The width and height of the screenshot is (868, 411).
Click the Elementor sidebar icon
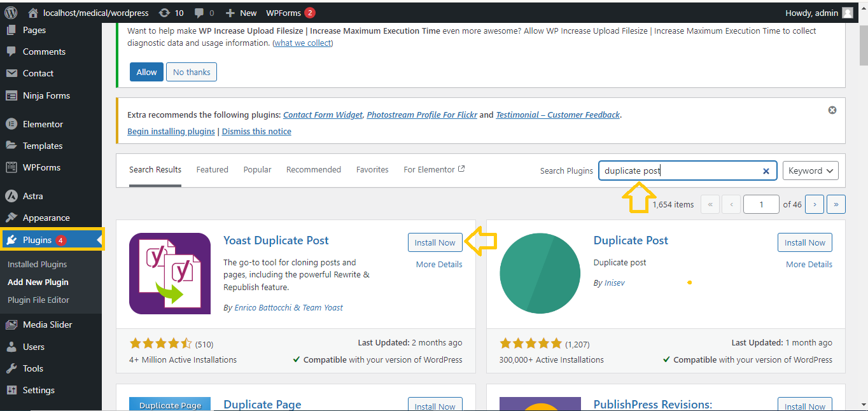coord(11,124)
